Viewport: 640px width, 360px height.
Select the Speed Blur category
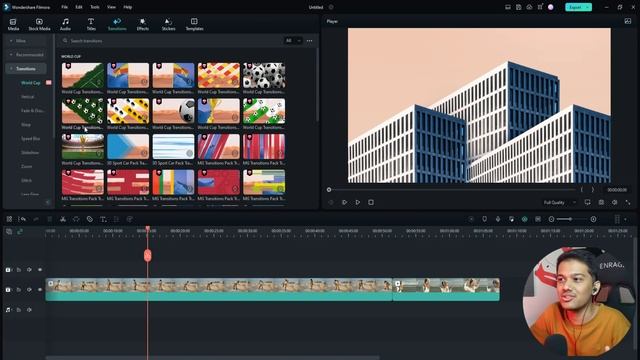[31, 139]
